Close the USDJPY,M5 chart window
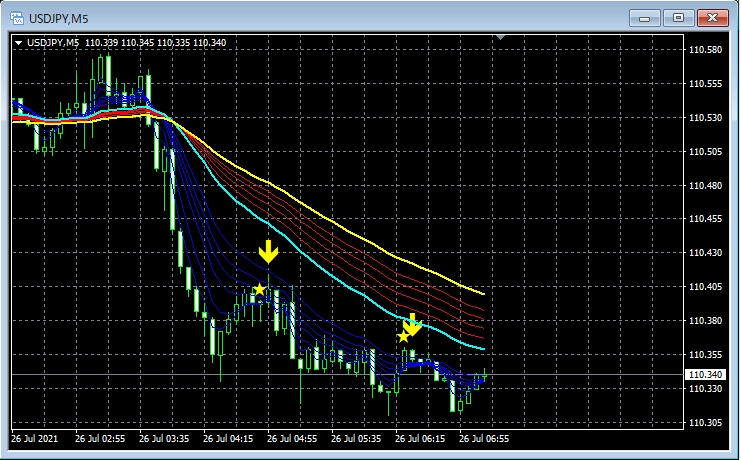This screenshot has height=460, width=741. pos(713,18)
